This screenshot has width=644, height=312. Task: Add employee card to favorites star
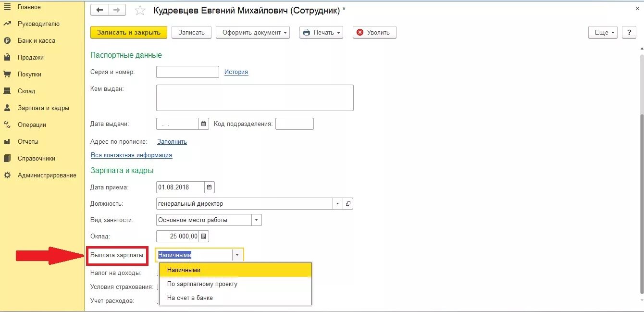(x=140, y=10)
